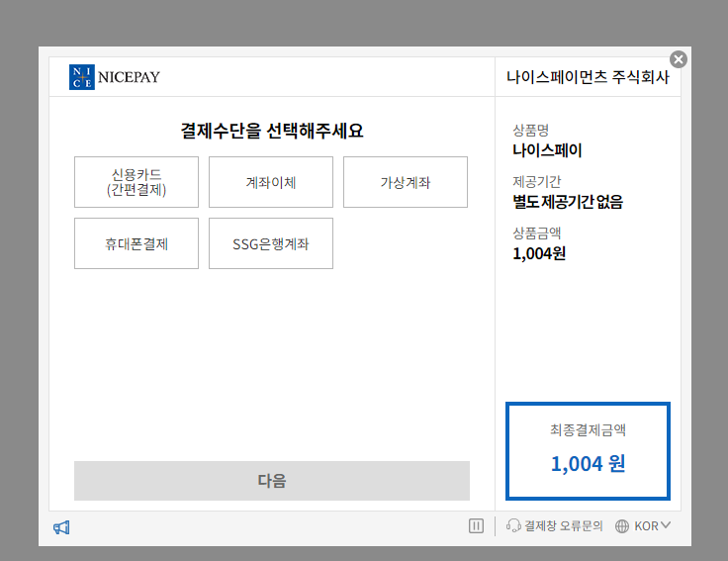728x561 pixels.
Task: Click the globe language icon
Action: coord(622,526)
